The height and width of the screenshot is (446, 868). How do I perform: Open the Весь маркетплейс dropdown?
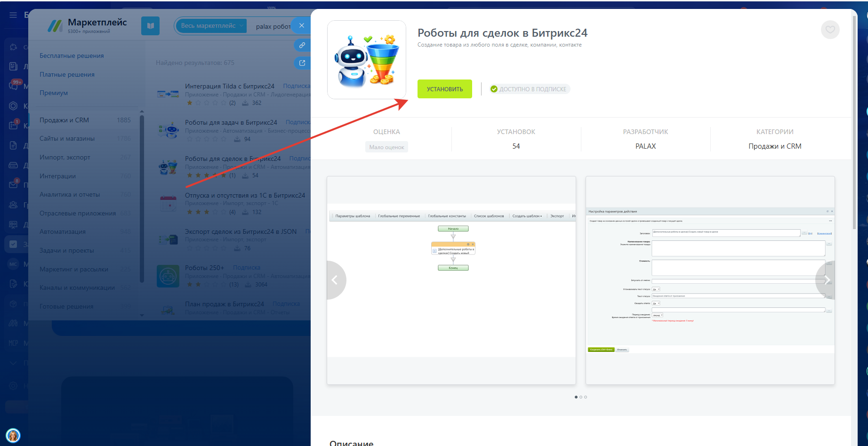click(210, 26)
